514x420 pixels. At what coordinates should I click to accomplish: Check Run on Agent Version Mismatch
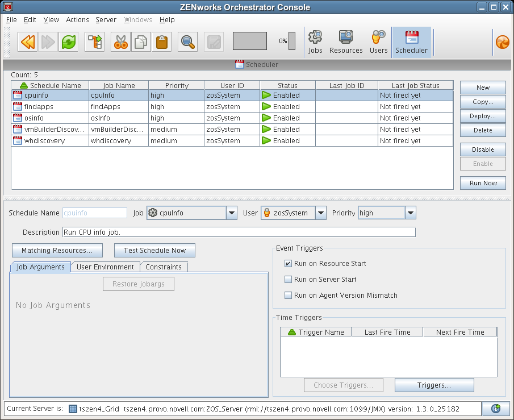pyautogui.click(x=289, y=296)
